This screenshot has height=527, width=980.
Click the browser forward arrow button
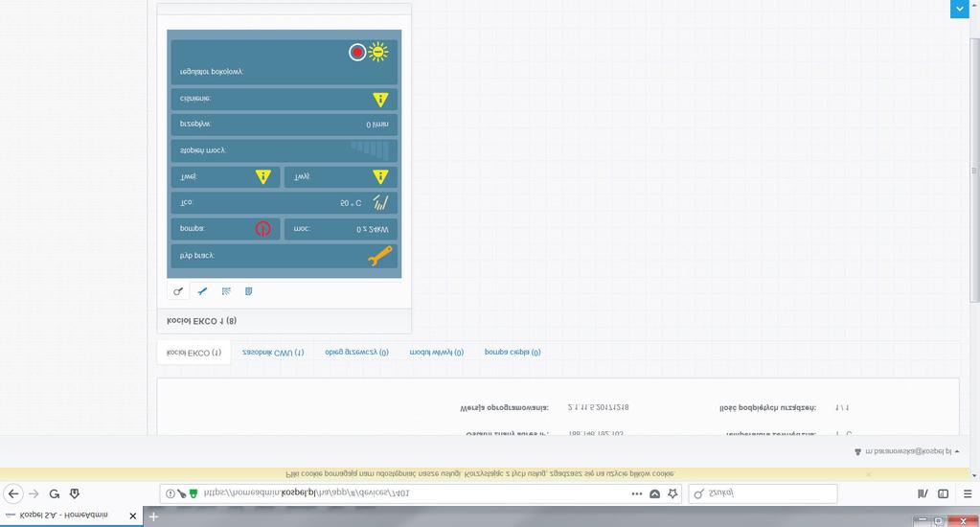(34, 493)
